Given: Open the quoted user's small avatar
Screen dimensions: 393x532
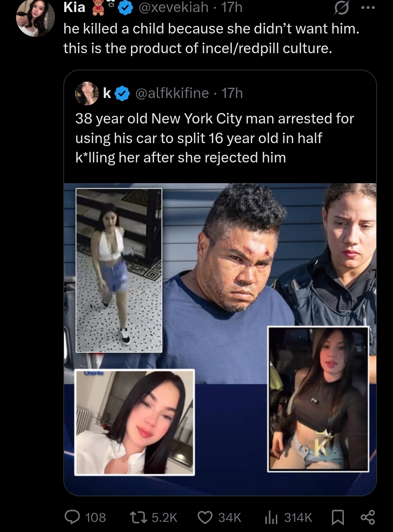Looking at the screenshot, I should click(87, 94).
